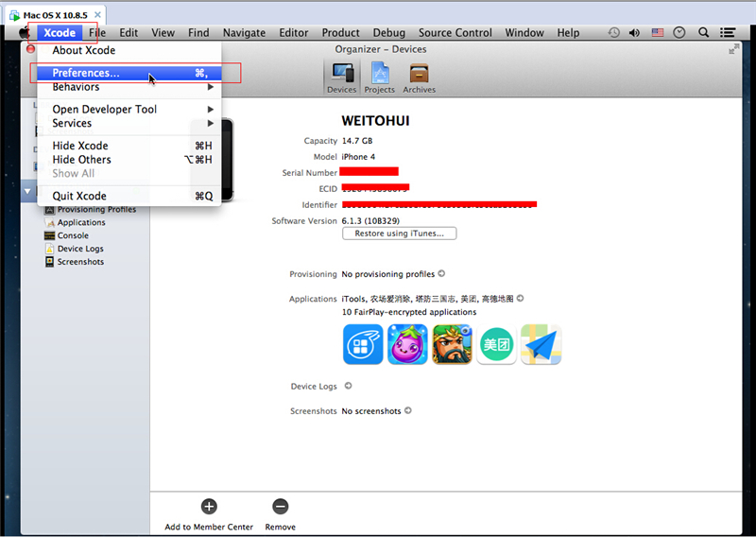Open the Find menu
This screenshot has width=756, height=537.
pos(198,32)
